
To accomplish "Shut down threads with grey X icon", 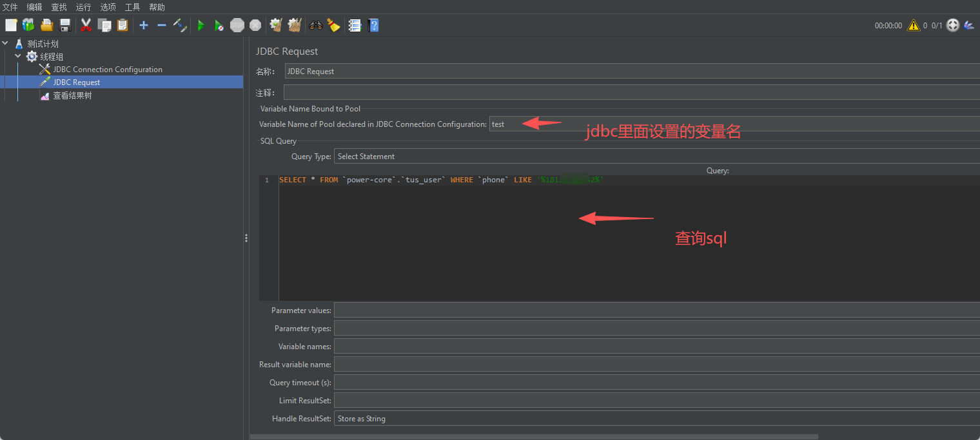I will (x=255, y=25).
